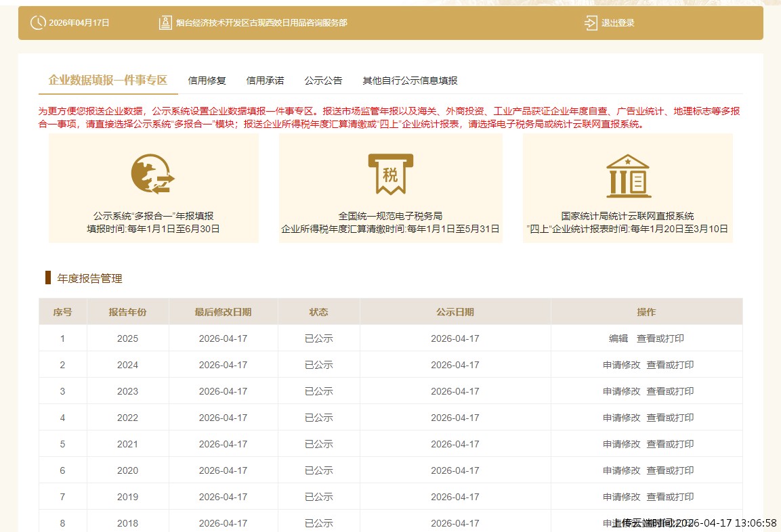
Task: Click the logout arrow icon
Action: coord(591,23)
